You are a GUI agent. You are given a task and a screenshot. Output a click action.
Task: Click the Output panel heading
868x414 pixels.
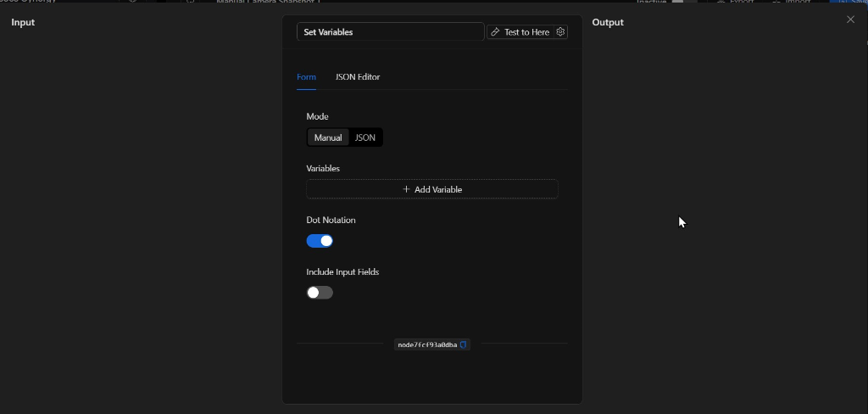click(608, 22)
